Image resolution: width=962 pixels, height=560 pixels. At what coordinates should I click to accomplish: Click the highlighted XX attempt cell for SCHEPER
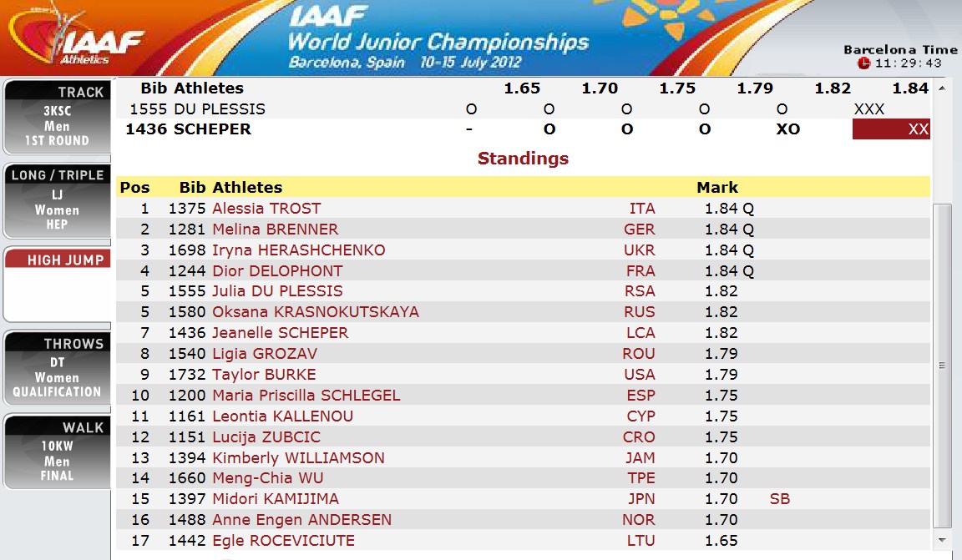tap(891, 129)
